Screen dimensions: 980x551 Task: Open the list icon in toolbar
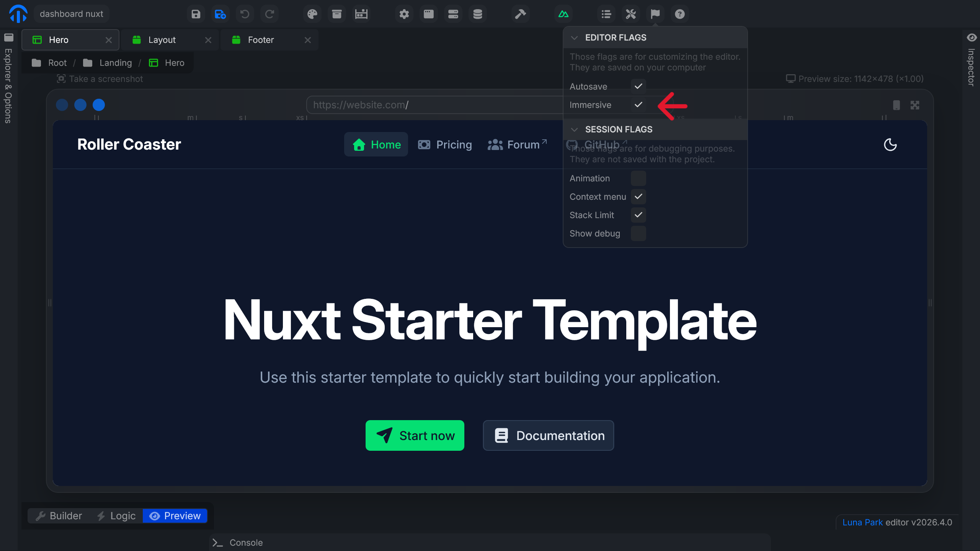tap(606, 14)
